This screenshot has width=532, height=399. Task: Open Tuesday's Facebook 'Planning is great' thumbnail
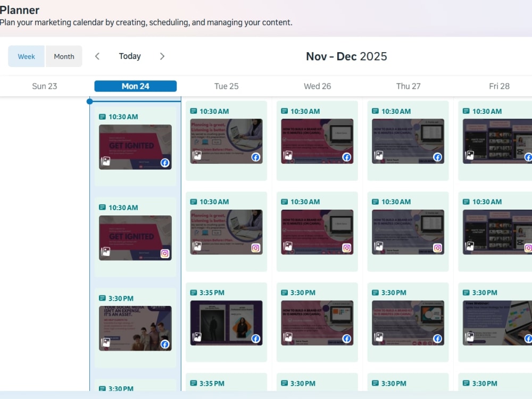226,141
